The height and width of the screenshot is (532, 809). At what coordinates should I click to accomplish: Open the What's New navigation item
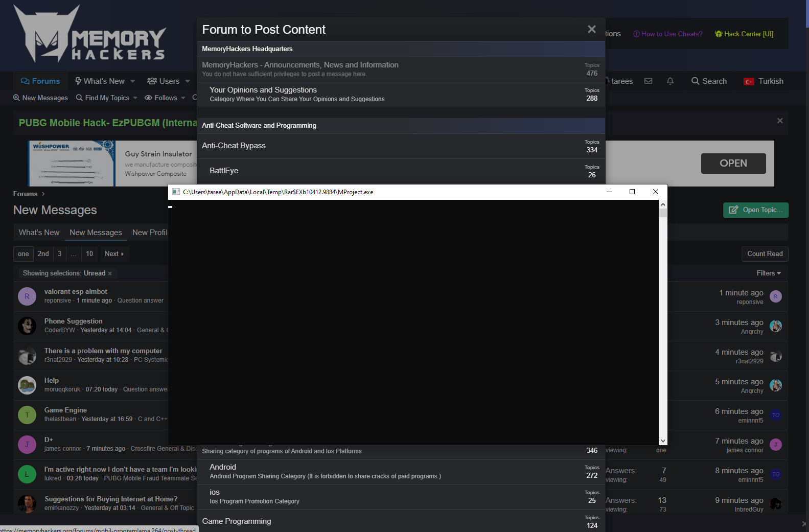click(100, 81)
